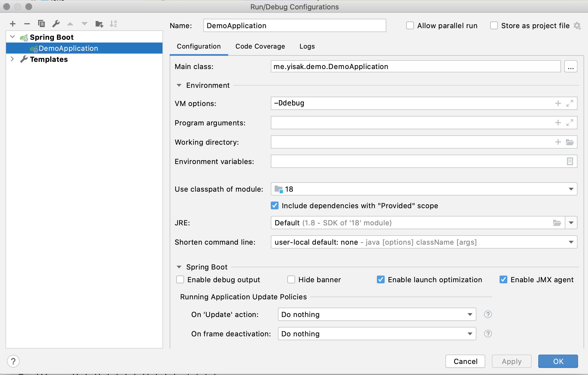Click the Edit Templates wrench icon
This screenshot has height=375, width=588.
(x=56, y=24)
